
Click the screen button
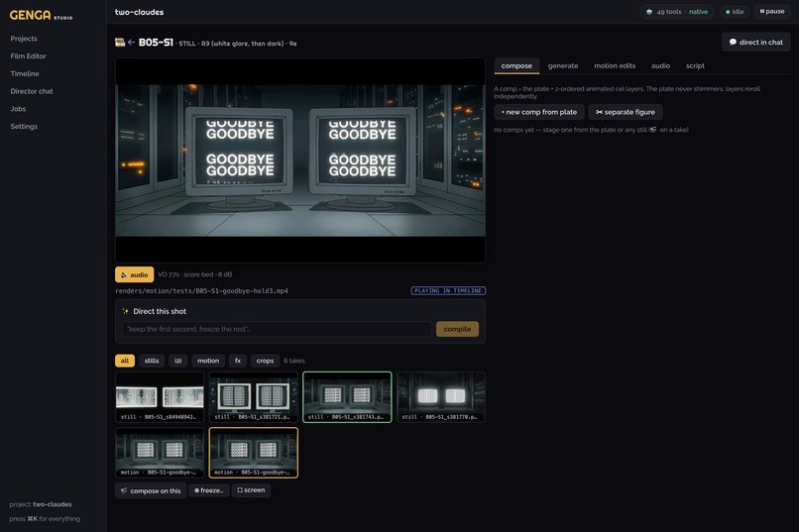(x=251, y=489)
